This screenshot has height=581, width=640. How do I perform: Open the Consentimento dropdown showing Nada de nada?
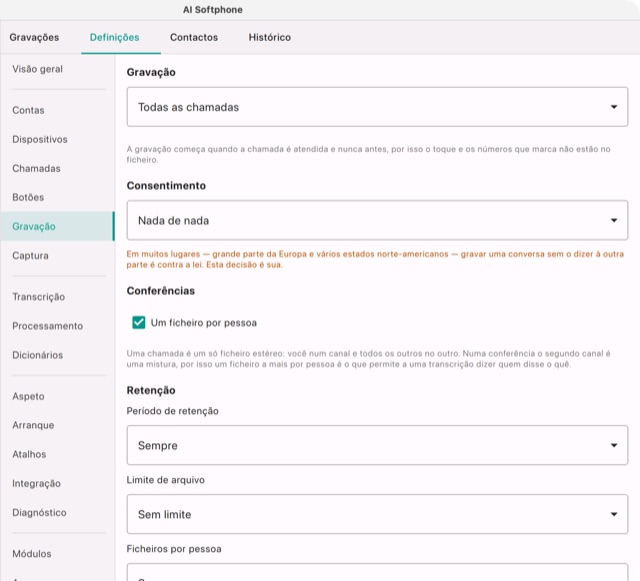[377, 220]
